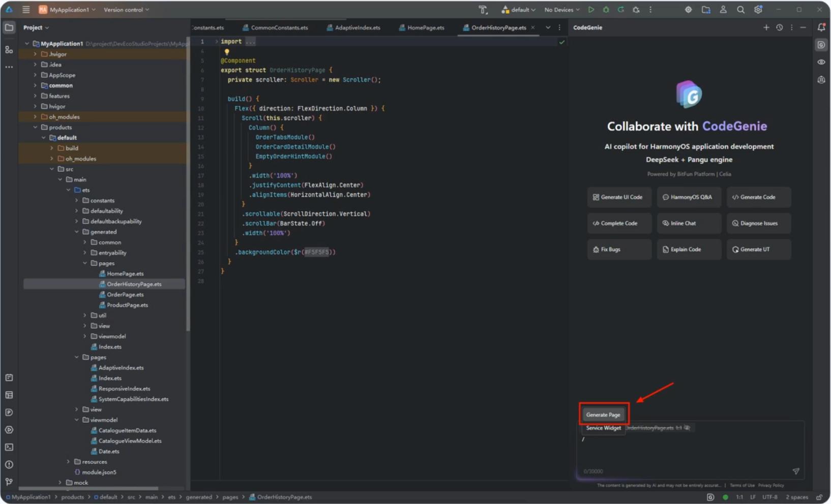Viewport: 831px width, 504px height.
Task: Switch to the CommonConstants.ets tab
Action: click(275, 27)
